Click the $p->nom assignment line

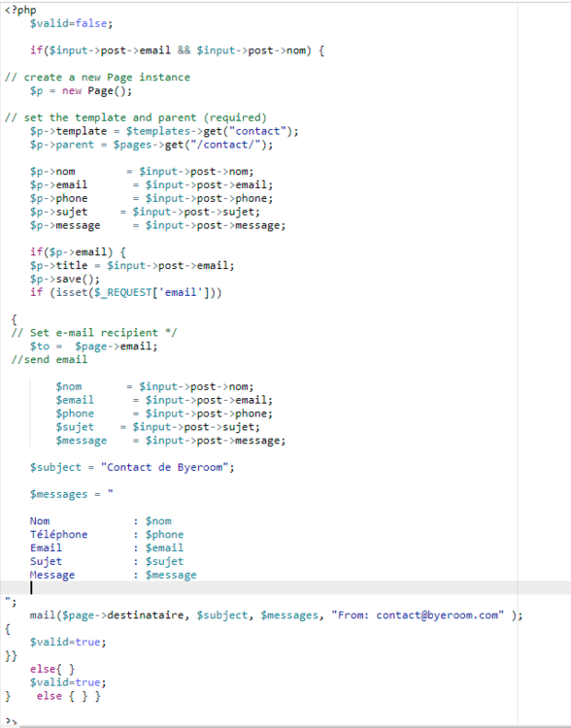point(142,171)
